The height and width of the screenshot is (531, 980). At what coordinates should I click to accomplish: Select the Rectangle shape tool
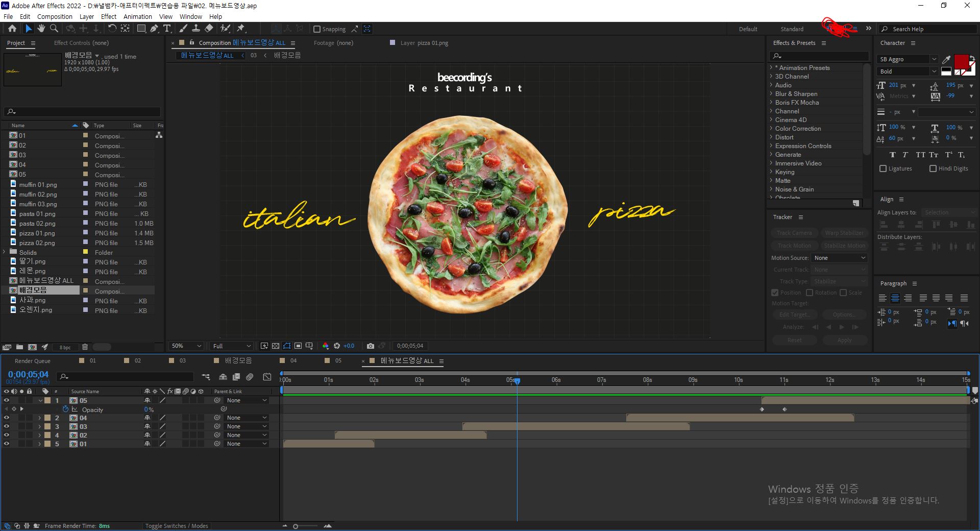[141, 29]
